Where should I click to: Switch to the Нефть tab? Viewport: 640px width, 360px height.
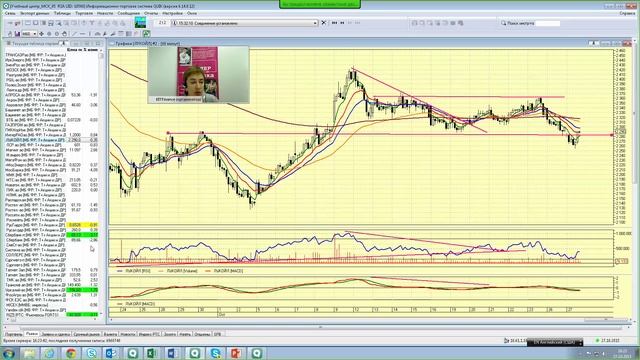(185, 334)
